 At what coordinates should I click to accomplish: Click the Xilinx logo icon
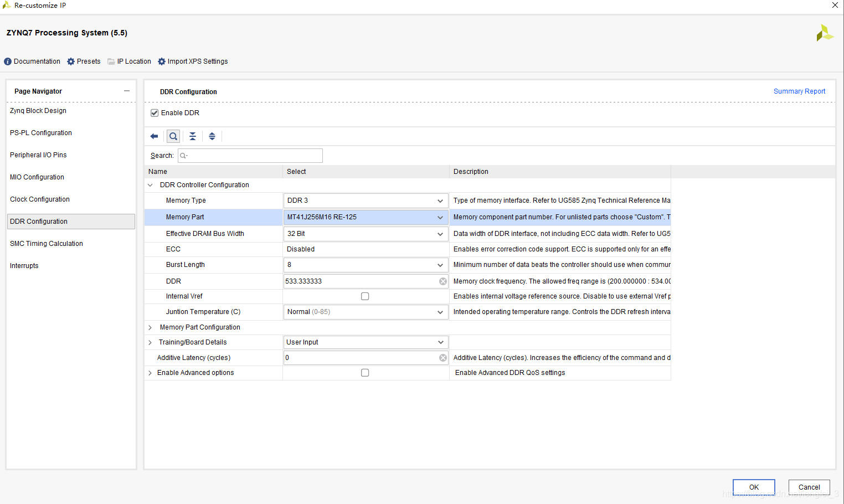[x=825, y=33]
